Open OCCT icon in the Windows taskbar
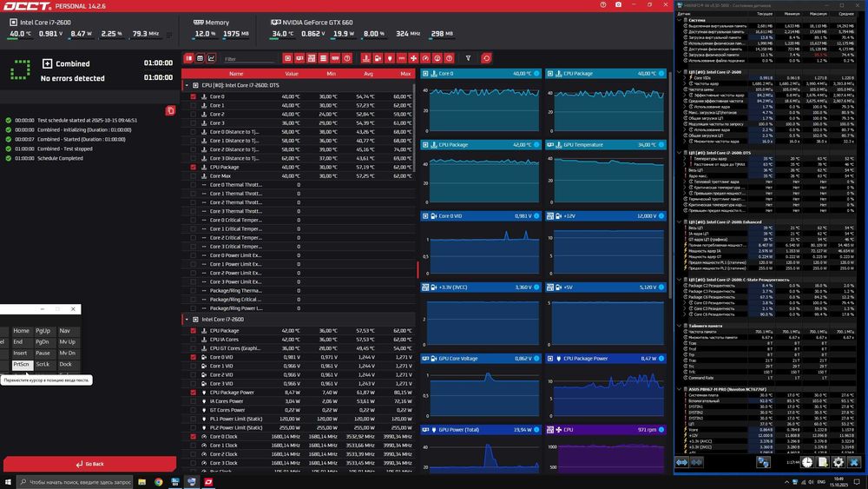 tap(208, 482)
